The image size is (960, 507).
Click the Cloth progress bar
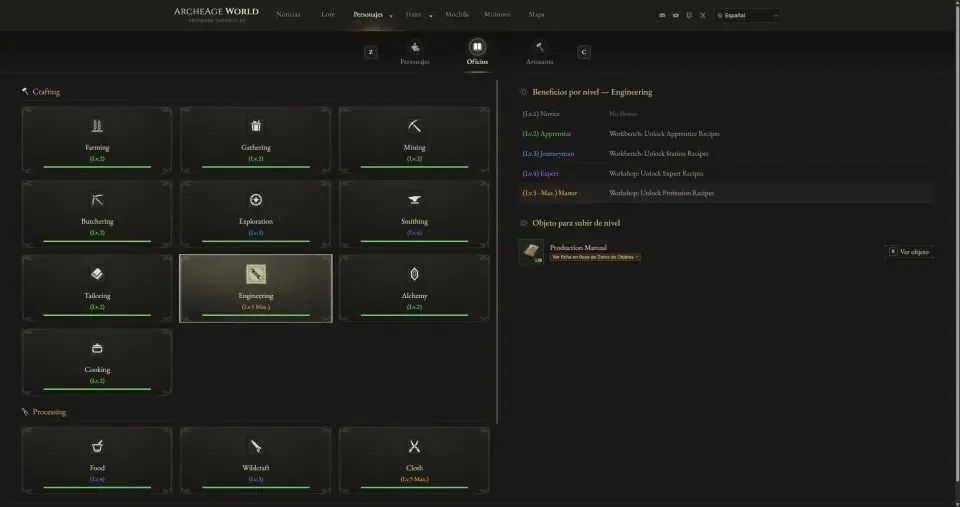pyautogui.click(x=414, y=487)
